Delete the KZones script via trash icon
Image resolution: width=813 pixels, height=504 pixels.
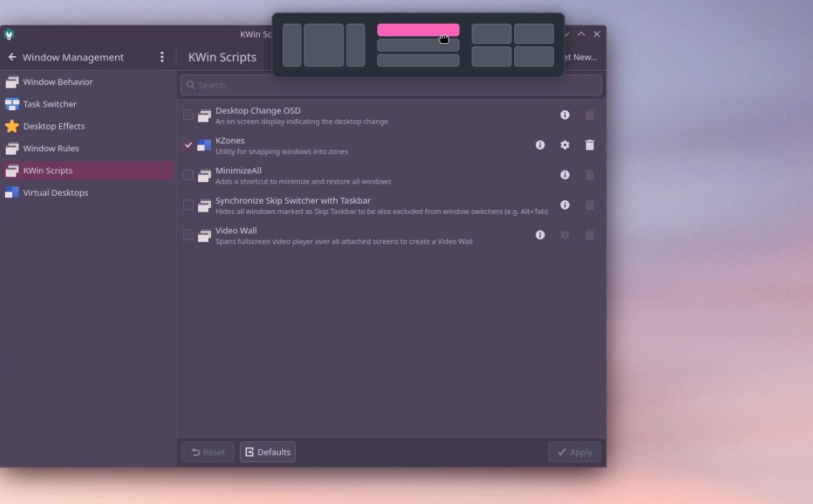tap(589, 145)
